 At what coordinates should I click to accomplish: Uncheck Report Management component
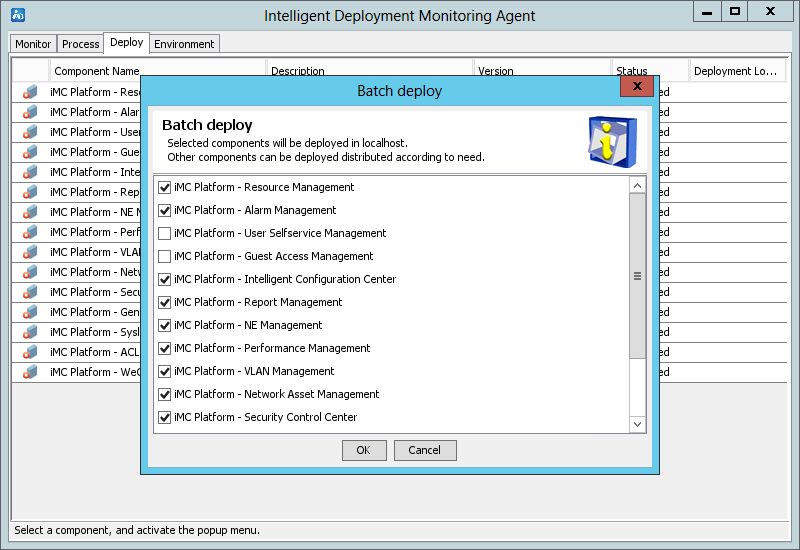click(x=164, y=303)
